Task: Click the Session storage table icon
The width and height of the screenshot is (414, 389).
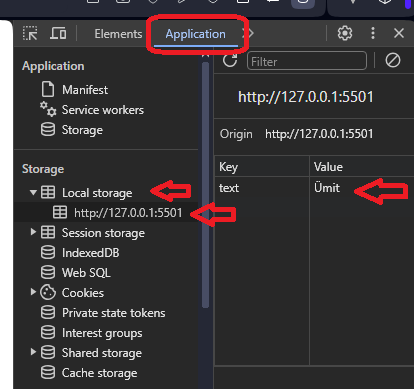Action: [48, 232]
